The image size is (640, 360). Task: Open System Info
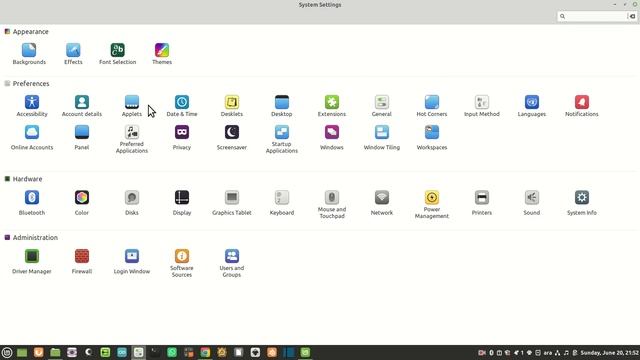582,202
